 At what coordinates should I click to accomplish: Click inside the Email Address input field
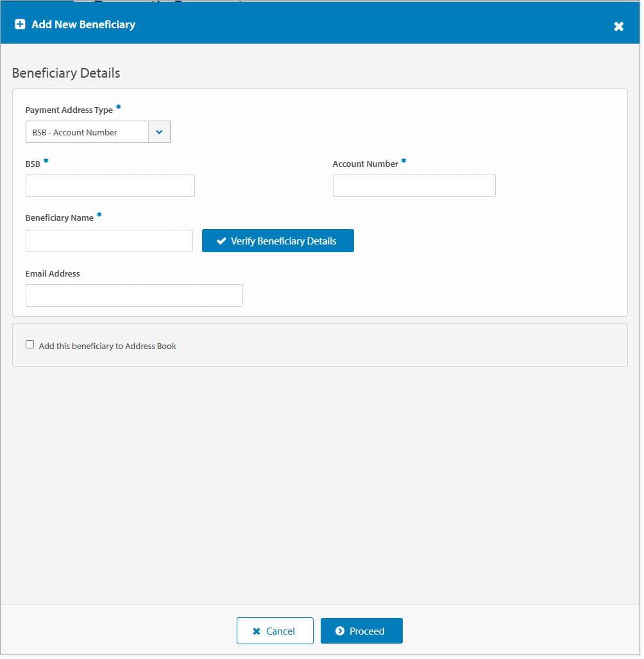click(133, 295)
